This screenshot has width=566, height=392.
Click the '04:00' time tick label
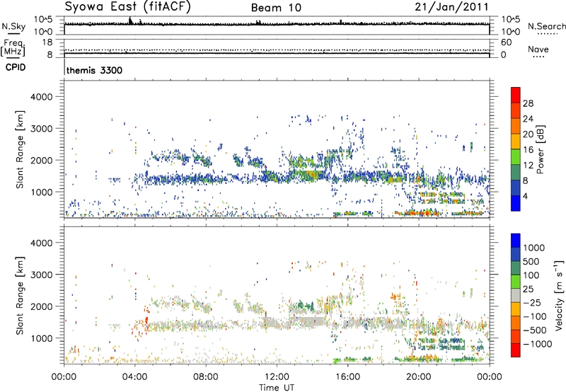click(134, 377)
